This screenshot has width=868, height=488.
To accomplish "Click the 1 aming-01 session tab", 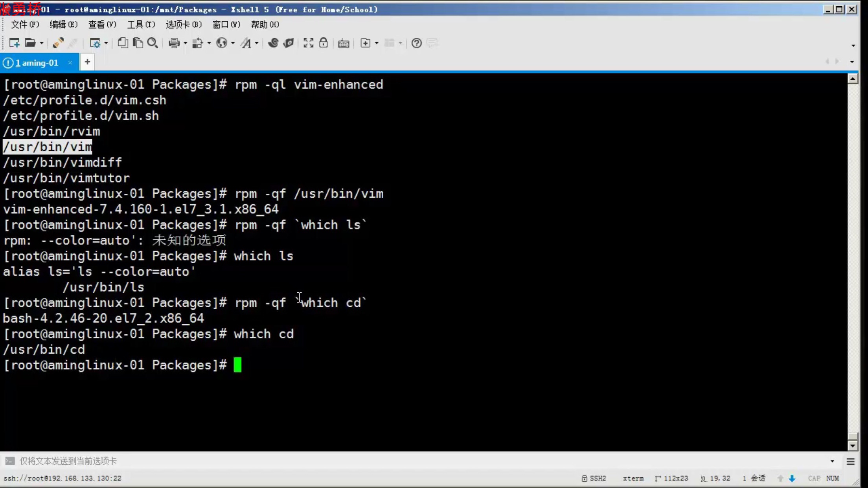I will coord(37,62).
